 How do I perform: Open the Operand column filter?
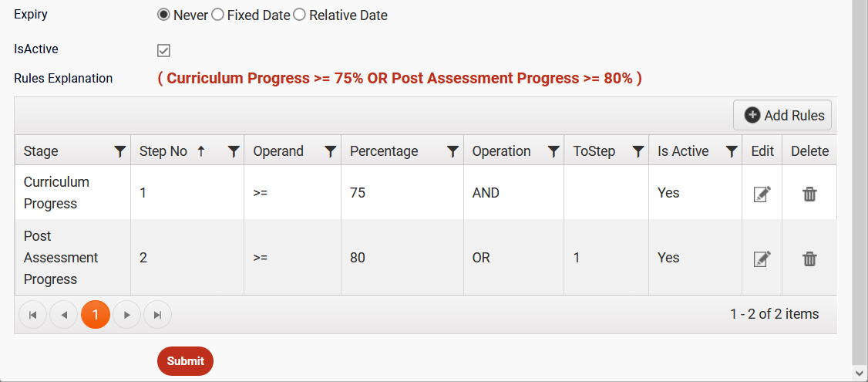(x=330, y=152)
